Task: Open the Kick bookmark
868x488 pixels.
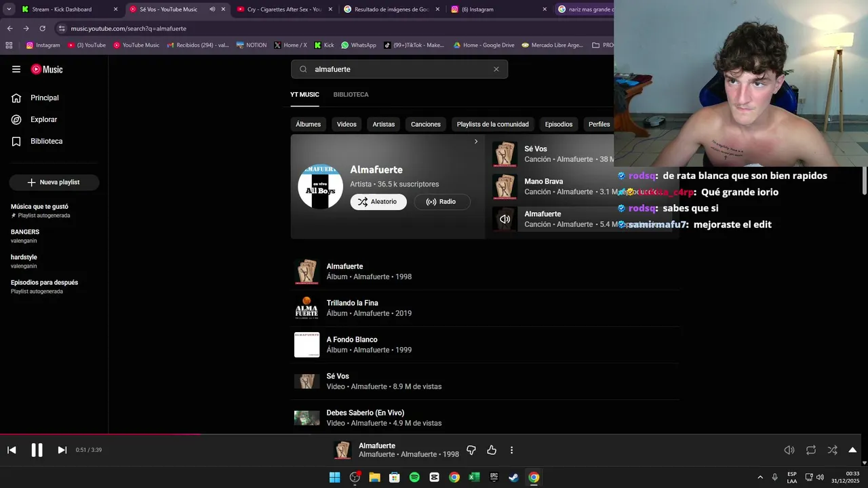Action: tap(324, 45)
